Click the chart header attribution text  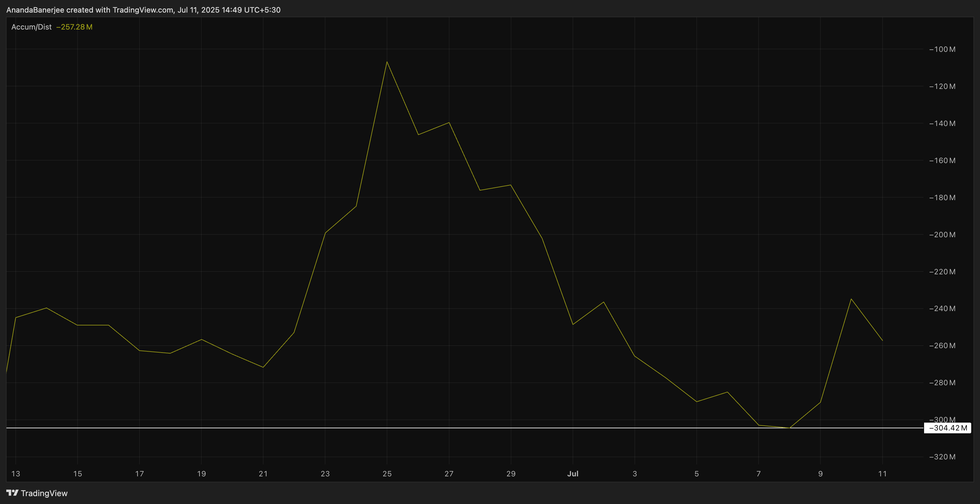tap(144, 10)
